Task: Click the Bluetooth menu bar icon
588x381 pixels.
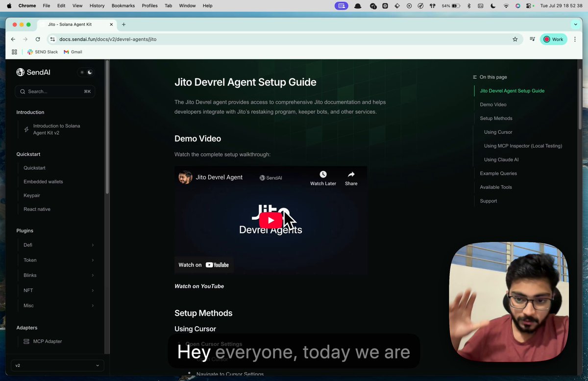Action: [468, 6]
